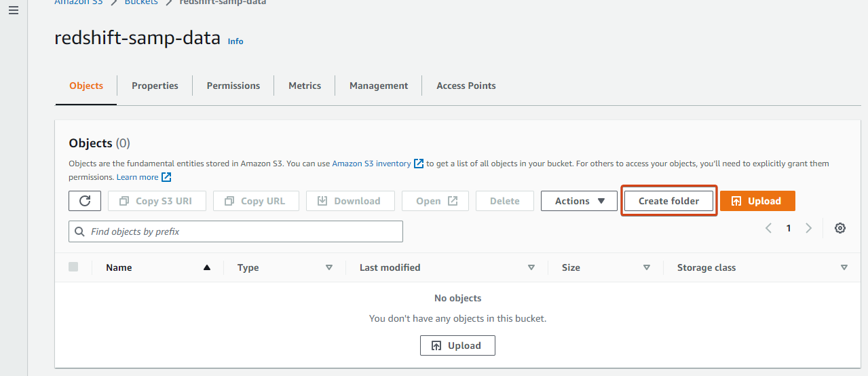Click the Last modified column header
The width and height of the screenshot is (868, 376).
[390, 267]
